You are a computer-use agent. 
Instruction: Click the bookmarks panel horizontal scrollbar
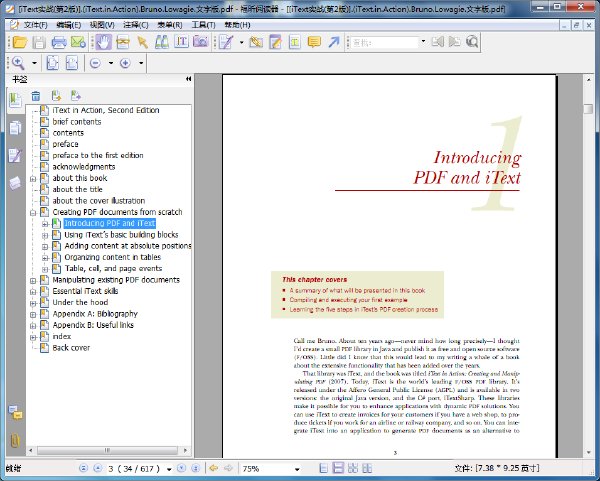(x=108, y=450)
